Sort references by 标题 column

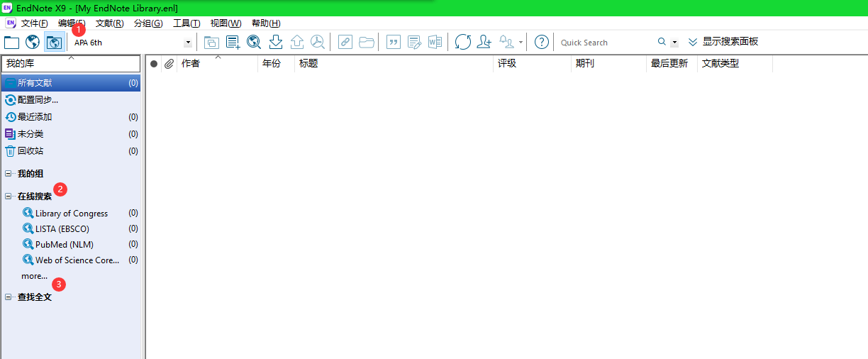(394, 64)
